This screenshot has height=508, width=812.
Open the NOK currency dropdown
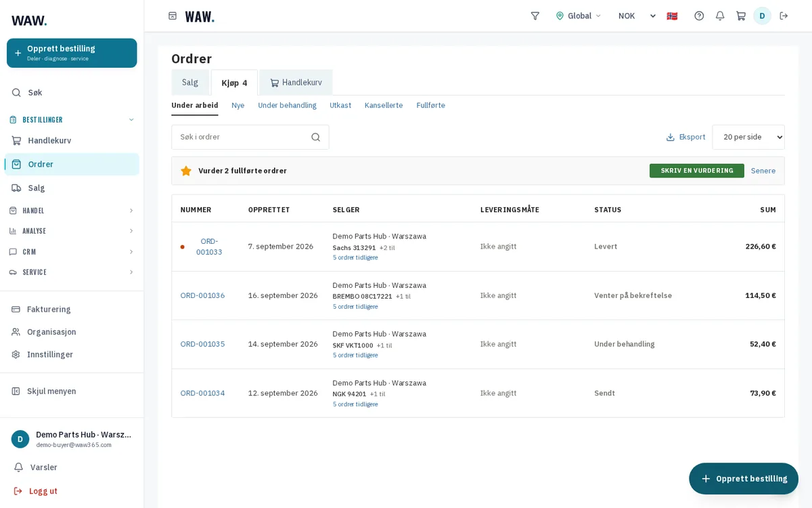(637, 16)
